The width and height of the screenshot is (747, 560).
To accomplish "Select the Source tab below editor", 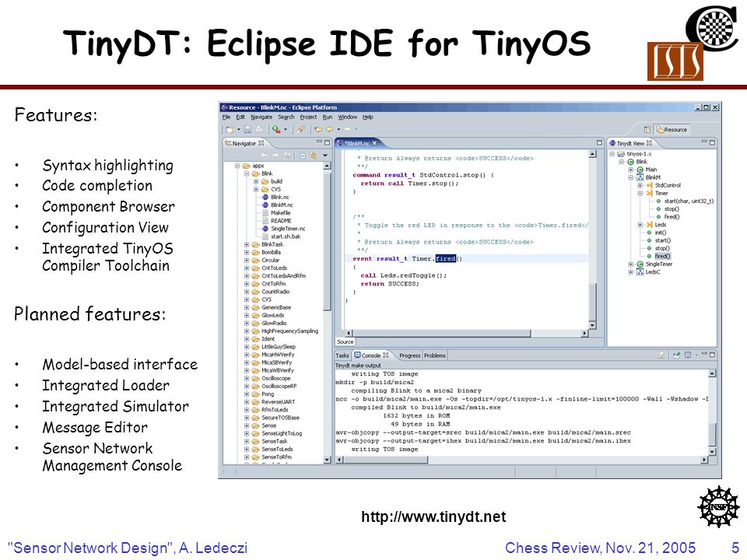I will click(345, 342).
